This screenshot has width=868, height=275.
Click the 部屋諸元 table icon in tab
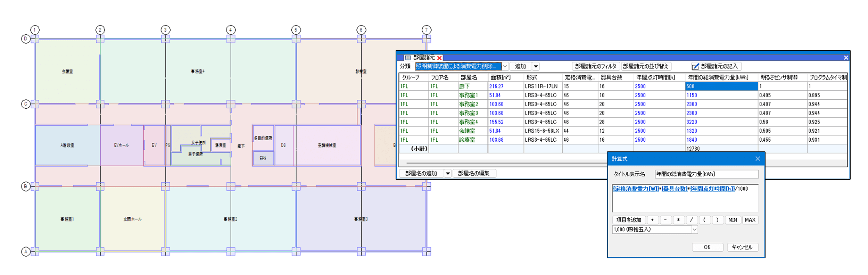408,58
